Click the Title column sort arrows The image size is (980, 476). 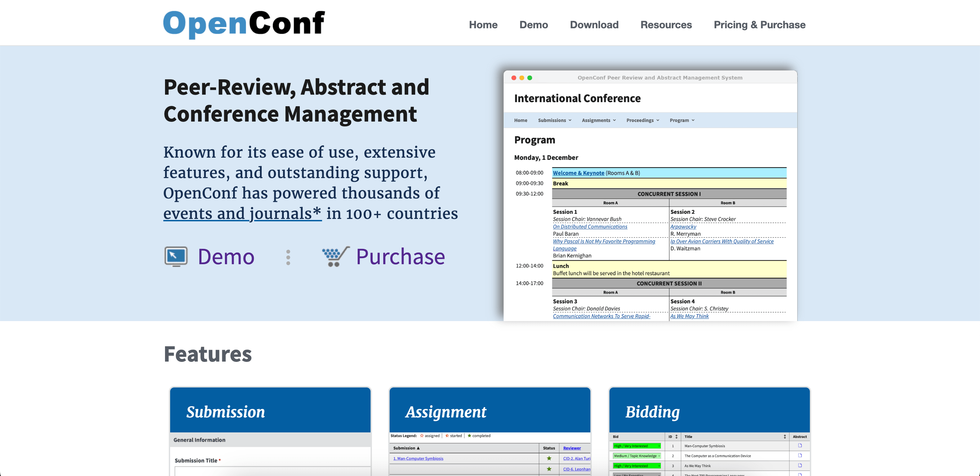784,437
